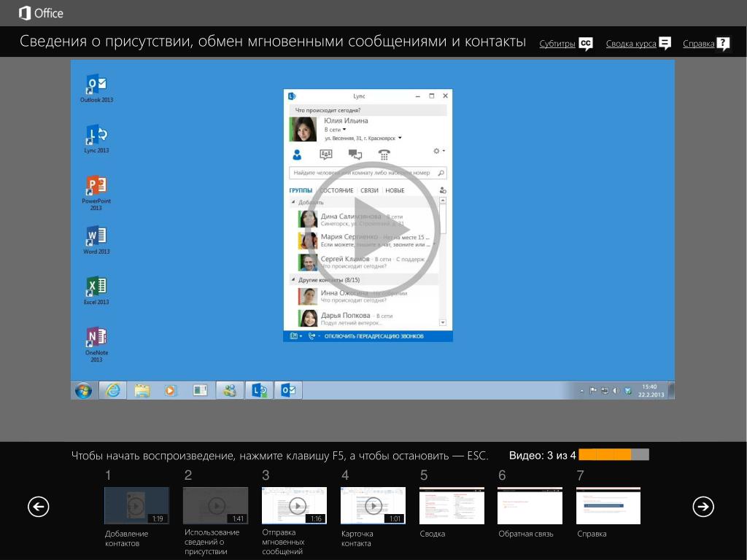Switch to СВЯЗИ tab in Lync
The image size is (747, 560).
[x=369, y=190]
